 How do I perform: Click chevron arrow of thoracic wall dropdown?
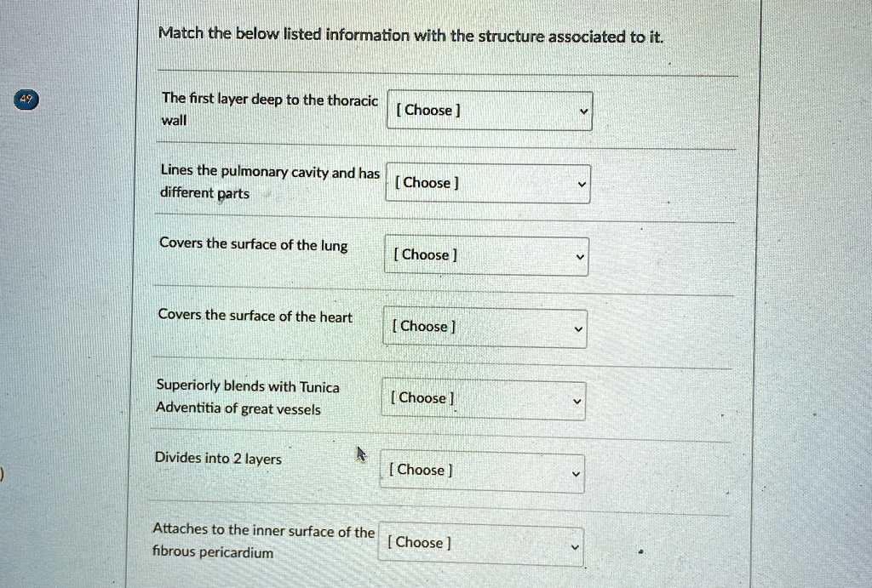(x=583, y=111)
